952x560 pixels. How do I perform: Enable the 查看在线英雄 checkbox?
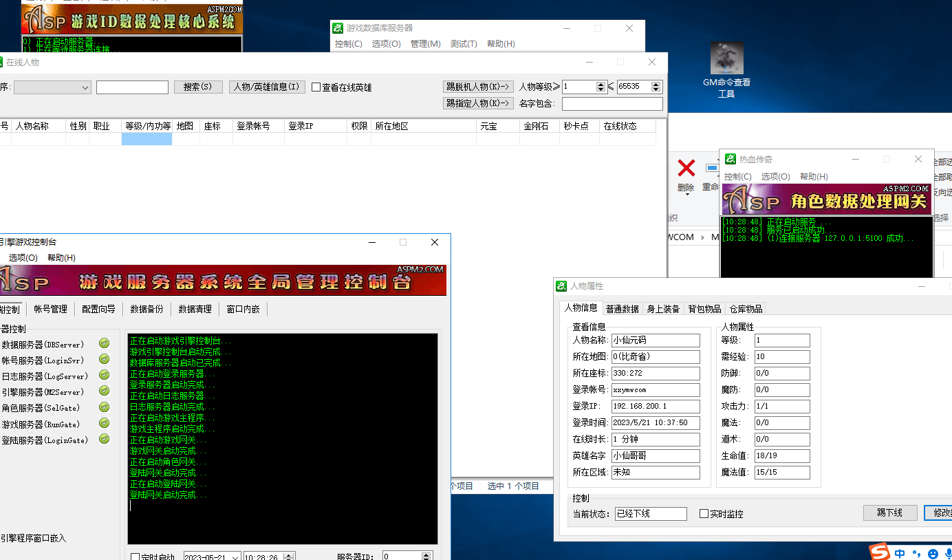tap(316, 87)
